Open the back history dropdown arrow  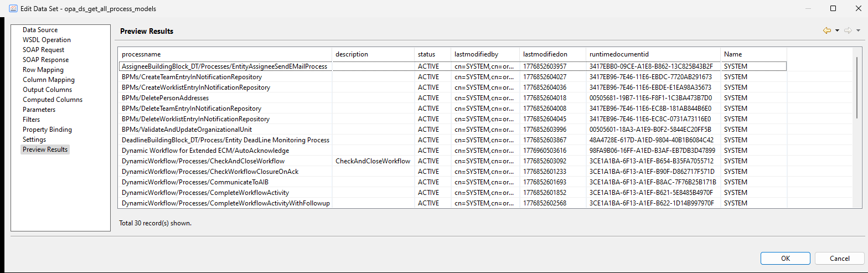[x=837, y=30]
